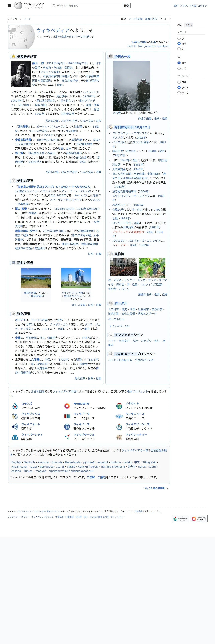This screenshot has height=644, width=215.
Task: Click the star icon beside 選り抜き記事
Action: (x=13, y=56)
